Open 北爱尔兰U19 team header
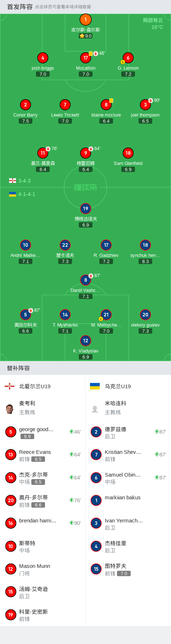 [42, 386]
